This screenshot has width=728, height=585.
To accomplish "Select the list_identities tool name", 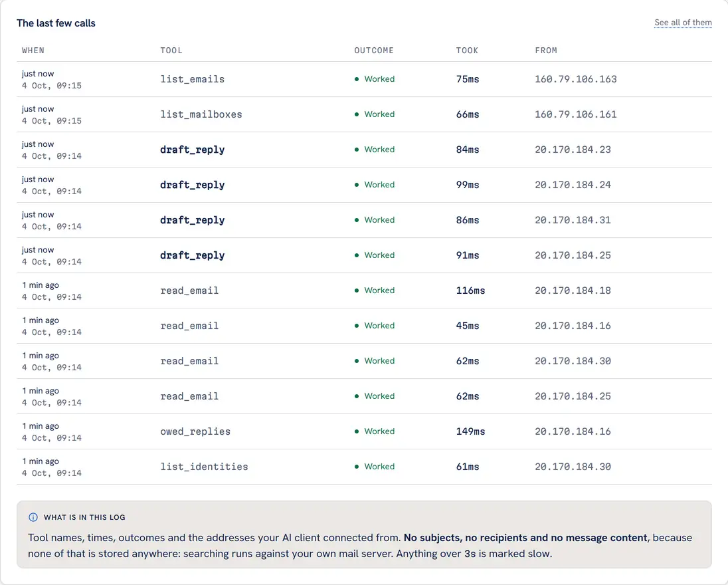I will click(204, 467).
